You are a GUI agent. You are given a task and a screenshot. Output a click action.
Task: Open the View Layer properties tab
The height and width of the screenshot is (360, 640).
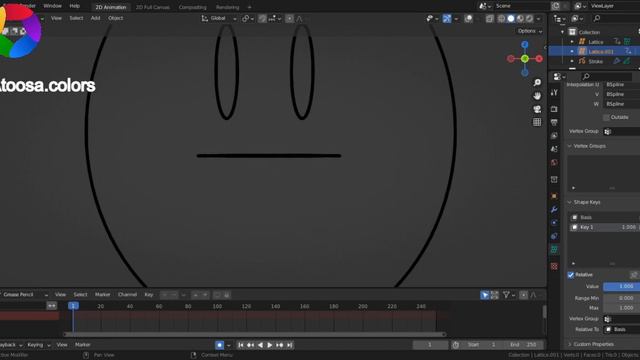pyautogui.click(x=554, y=136)
